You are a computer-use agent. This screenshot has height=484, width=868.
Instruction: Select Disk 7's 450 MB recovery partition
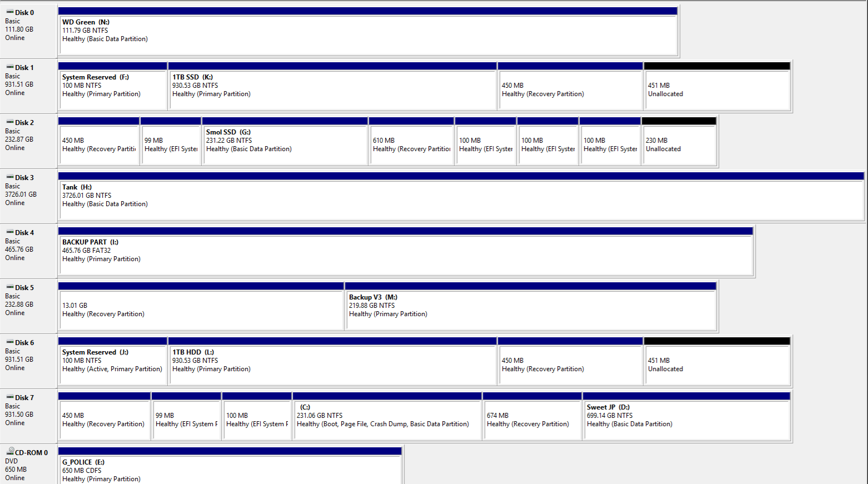click(x=104, y=416)
